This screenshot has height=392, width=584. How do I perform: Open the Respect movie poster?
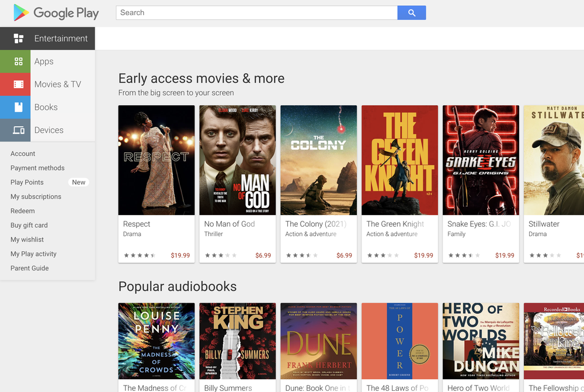pyautogui.click(x=157, y=160)
